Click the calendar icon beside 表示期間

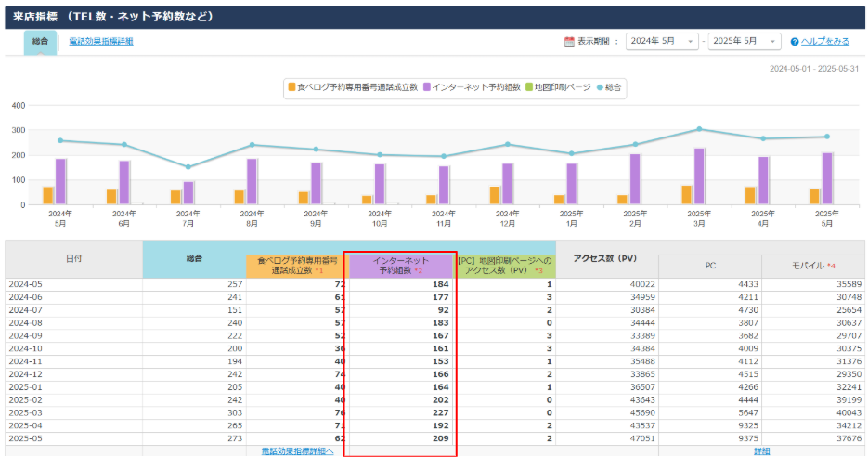[569, 42]
